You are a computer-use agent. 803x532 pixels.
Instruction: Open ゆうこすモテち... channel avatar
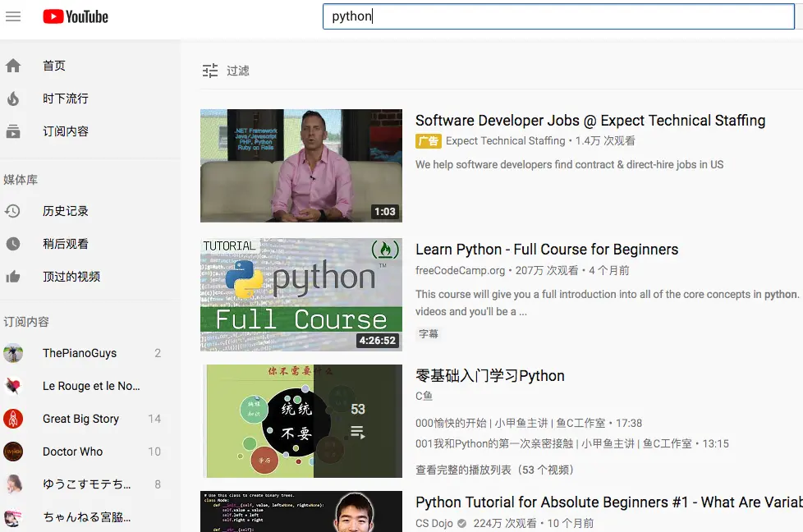[13, 484]
